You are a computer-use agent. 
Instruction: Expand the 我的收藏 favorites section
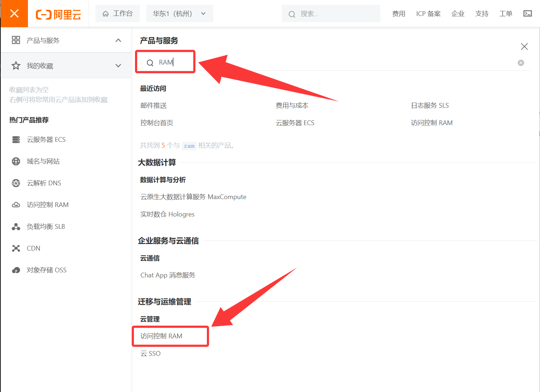tap(118, 66)
